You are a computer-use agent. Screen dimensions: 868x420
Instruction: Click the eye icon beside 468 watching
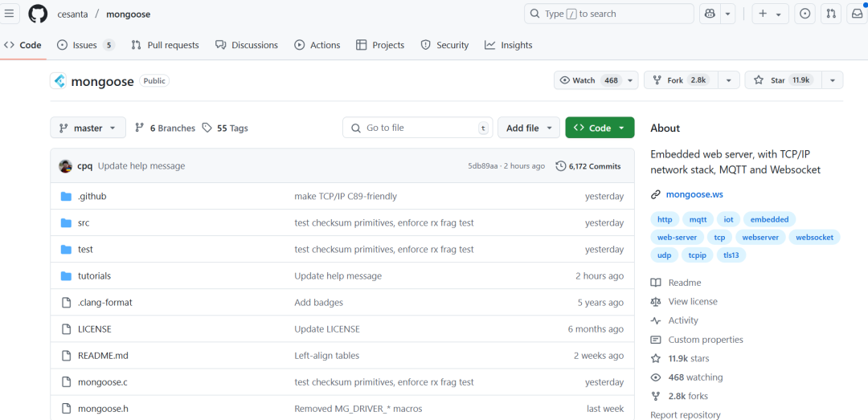click(656, 377)
